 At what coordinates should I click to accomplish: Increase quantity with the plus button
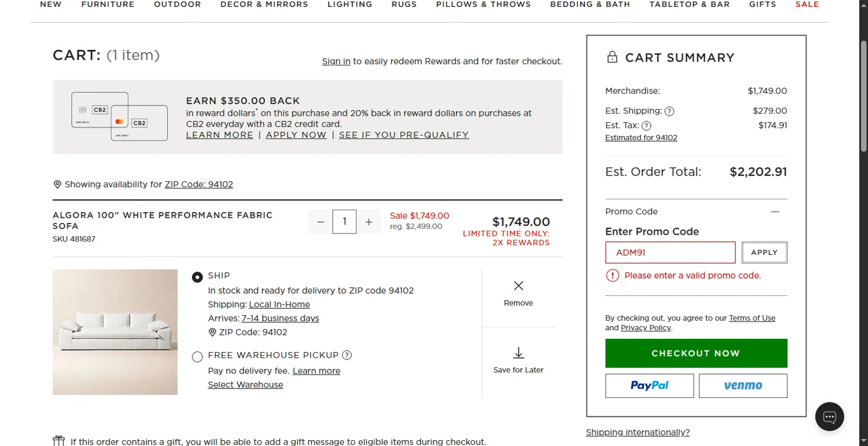369,222
